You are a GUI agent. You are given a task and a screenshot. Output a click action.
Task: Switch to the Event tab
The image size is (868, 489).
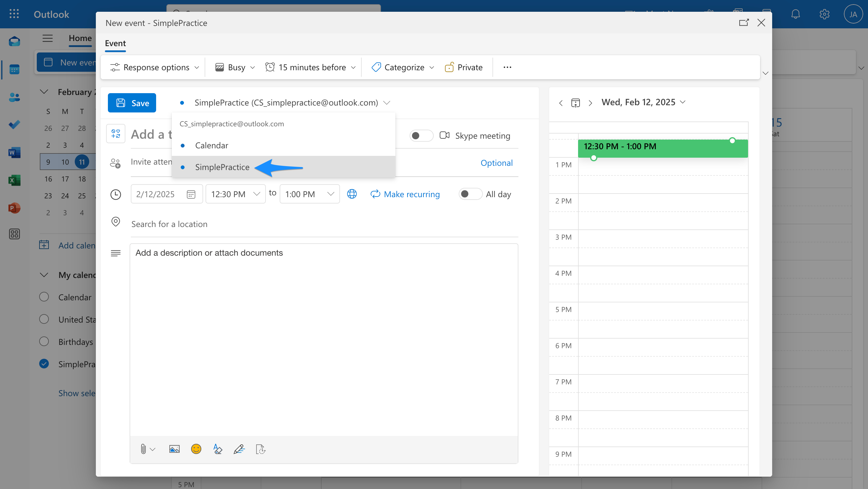point(115,43)
